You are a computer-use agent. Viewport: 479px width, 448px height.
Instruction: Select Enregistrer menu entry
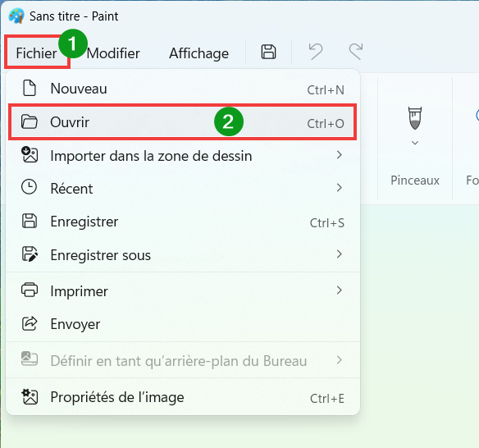pos(182,222)
